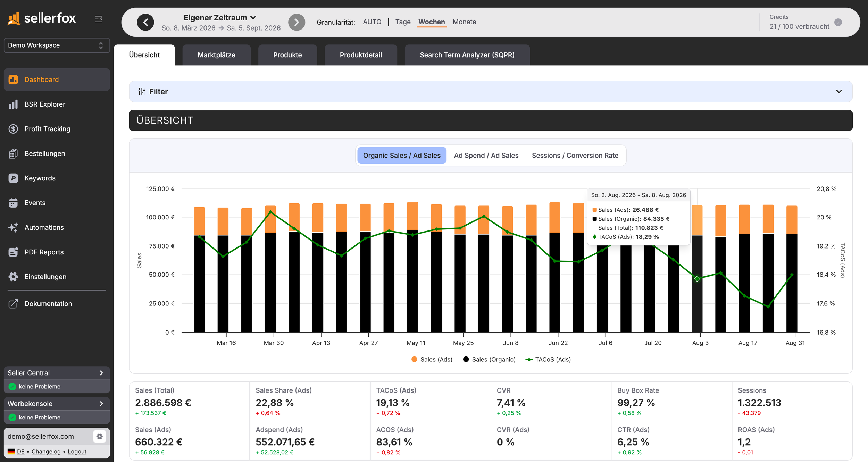
Task: Go to next time period arrow
Action: tap(297, 23)
